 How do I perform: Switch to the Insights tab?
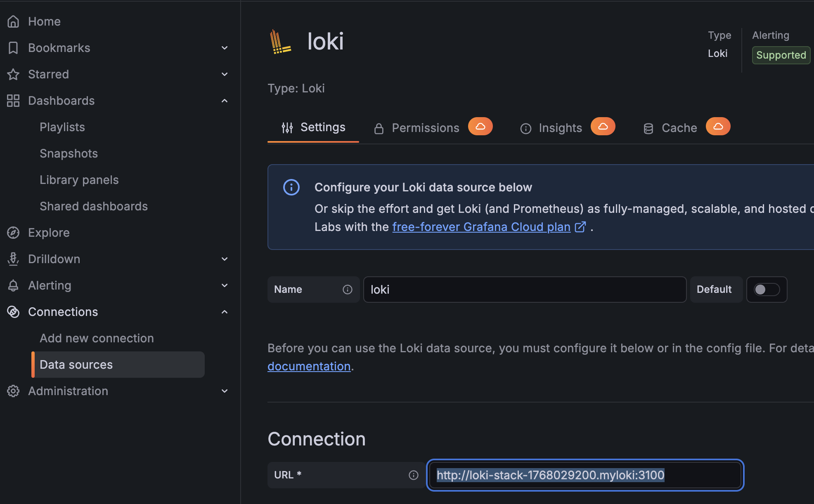click(560, 128)
